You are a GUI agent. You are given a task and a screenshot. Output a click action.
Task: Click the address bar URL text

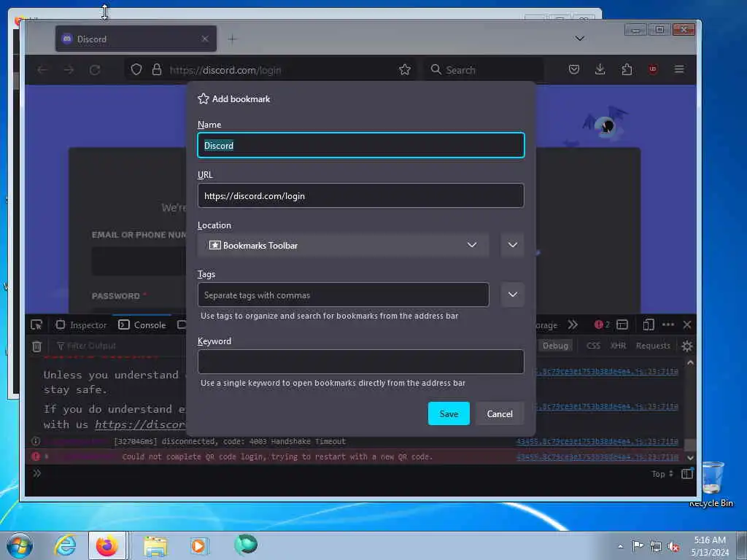225,71
